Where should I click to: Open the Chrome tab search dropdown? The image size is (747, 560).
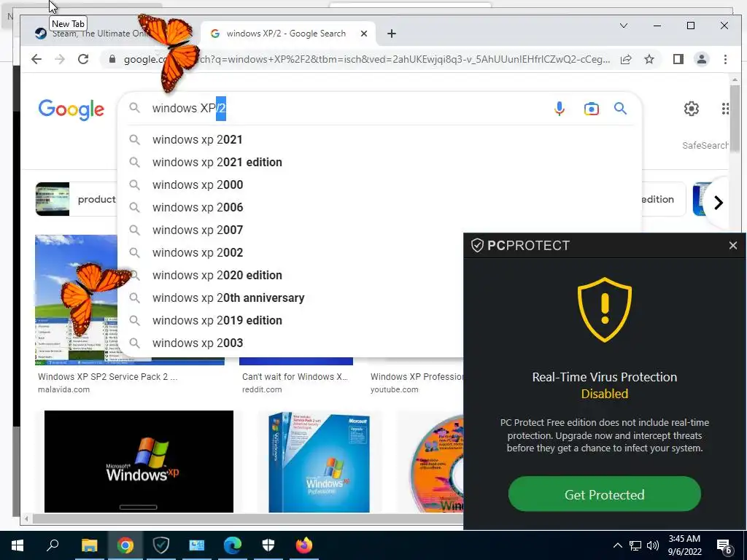pos(623,26)
